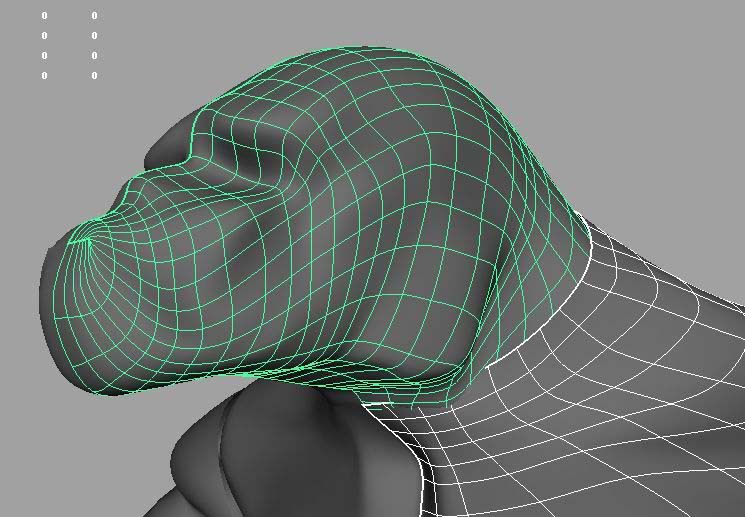Click the pole vertex where nose lines converge
Image resolution: width=745 pixels, height=517 pixels.
[88, 240]
